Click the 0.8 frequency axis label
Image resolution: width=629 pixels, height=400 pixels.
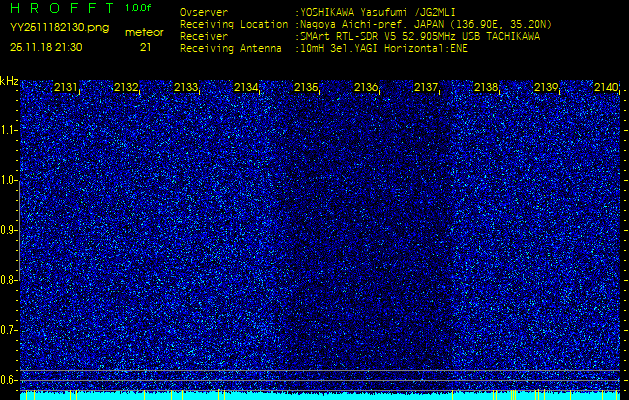pos(7,280)
